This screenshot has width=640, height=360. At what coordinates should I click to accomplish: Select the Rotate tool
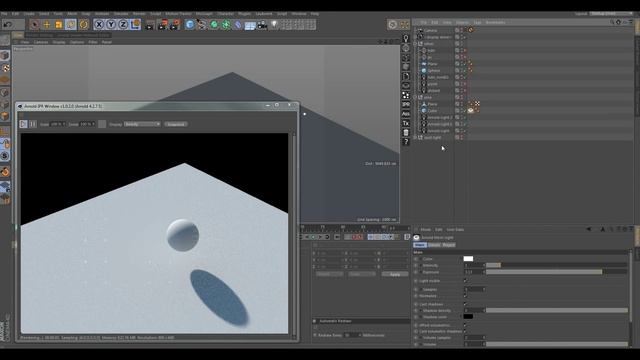(71, 24)
